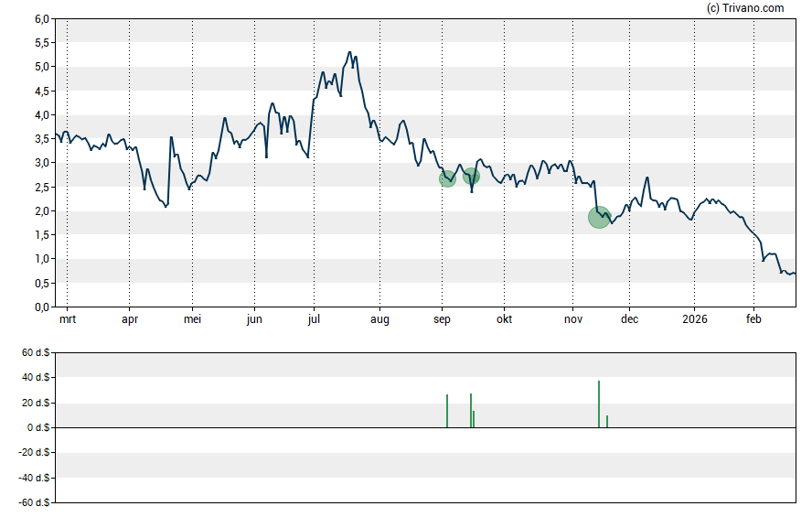Select the 'feb' x-axis label
Viewport: 812px width, 517px height.
(753, 320)
